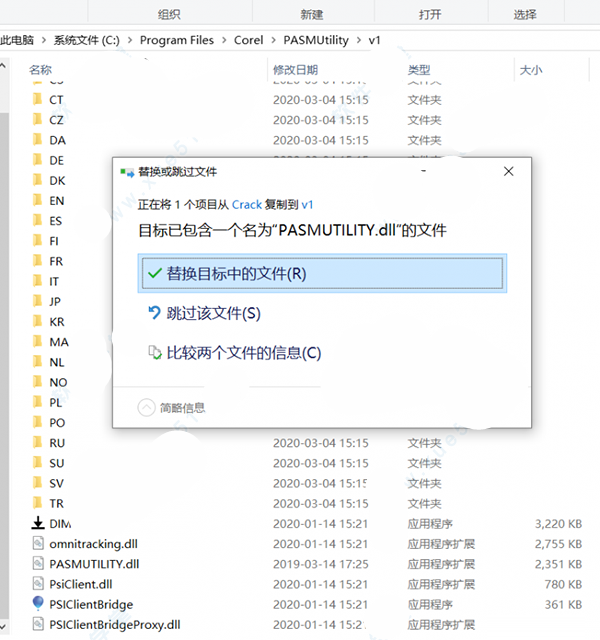Screen dimensions: 600x640
Task: Click the KR folder icon
Action: coord(37,321)
